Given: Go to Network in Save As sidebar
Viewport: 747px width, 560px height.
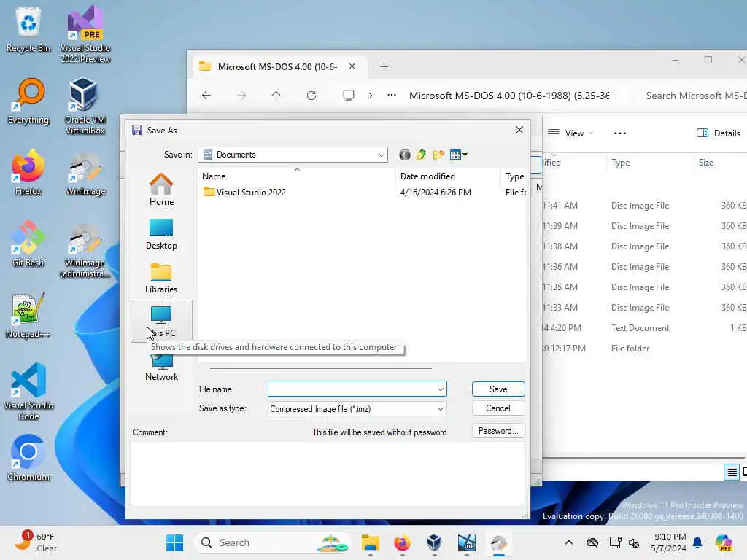Looking at the screenshot, I should click(x=161, y=369).
